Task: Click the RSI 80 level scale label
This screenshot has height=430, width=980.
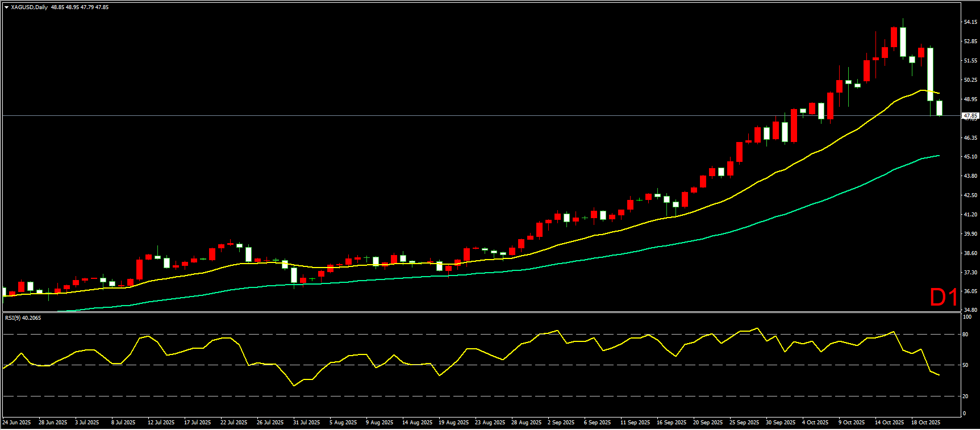Action: 965,335
